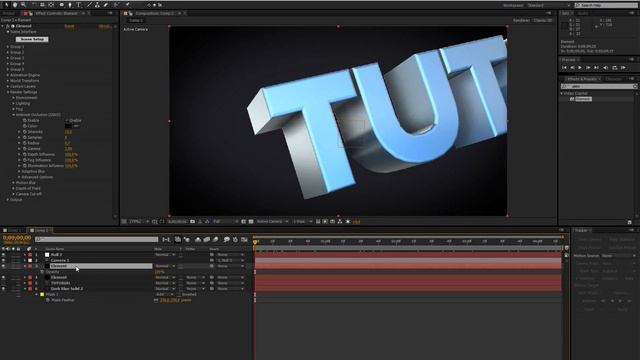Select the Eraser tool

pos(106,5)
